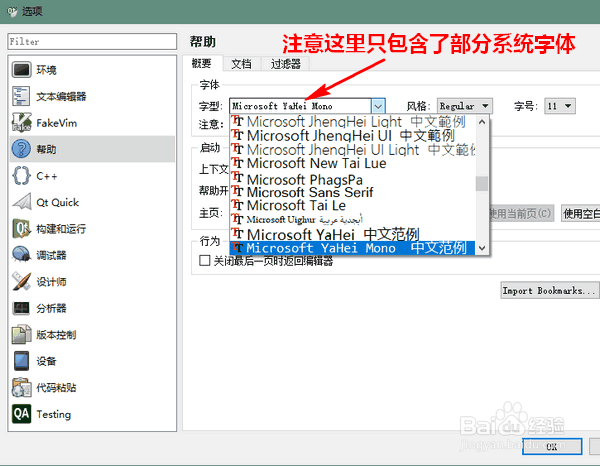Click the font list scroll-down arrow
This screenshot has width=600, height=466.
pyautogui.click(x=482, y=248)
